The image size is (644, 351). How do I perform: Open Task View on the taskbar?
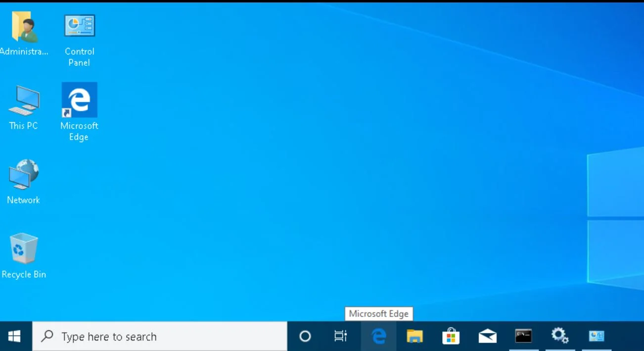[341, 337]
